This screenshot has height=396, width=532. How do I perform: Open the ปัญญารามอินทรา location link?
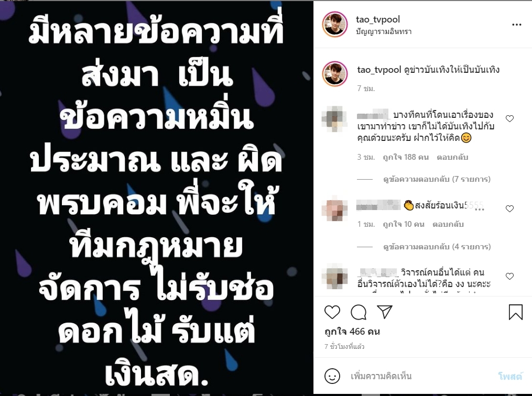click(x=384, y=31)
